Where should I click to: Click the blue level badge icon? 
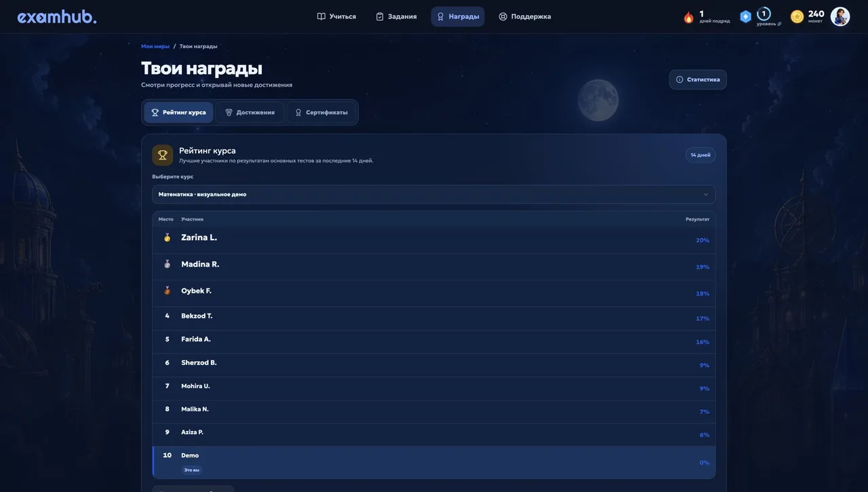coord(745,17)
